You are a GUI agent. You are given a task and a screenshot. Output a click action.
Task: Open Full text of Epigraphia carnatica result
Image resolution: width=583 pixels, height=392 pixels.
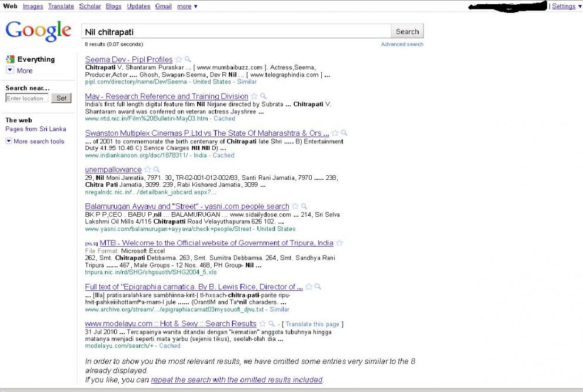coord(194,287)
